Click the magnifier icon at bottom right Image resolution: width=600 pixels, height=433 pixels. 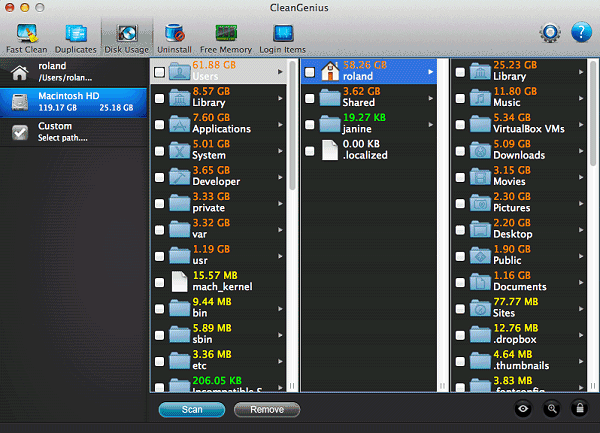(x=552, y=408)
